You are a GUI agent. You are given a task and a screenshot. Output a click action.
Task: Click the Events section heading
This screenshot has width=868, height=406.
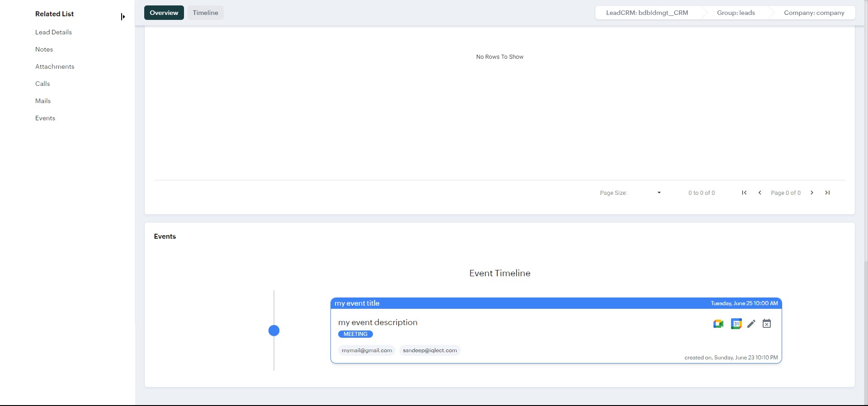[165, 236]
